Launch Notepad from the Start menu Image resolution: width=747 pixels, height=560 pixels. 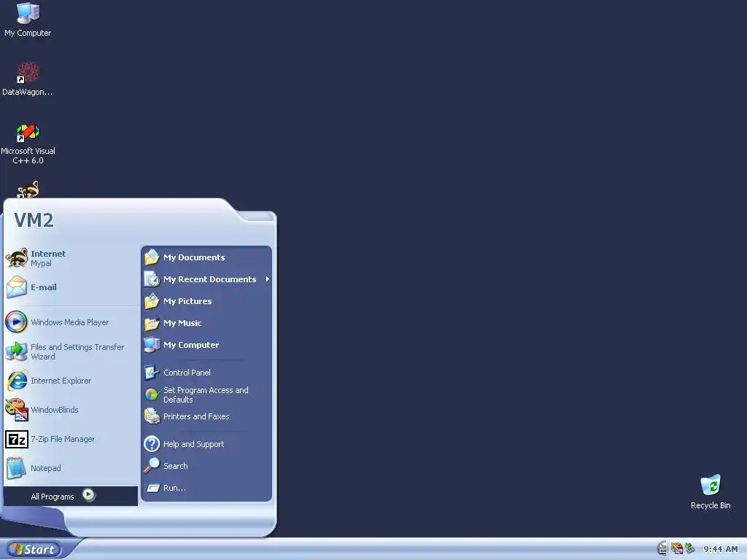pyautogui.click(x=71, y=468)
